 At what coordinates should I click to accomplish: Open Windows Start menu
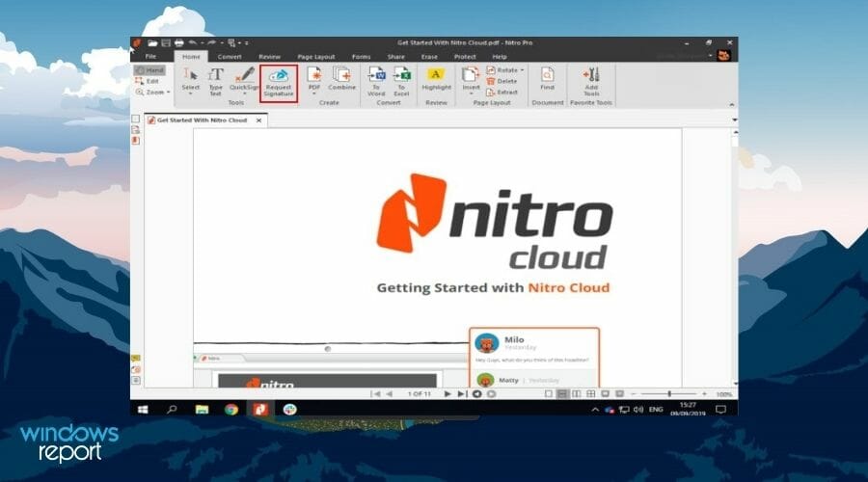point(143,410)
